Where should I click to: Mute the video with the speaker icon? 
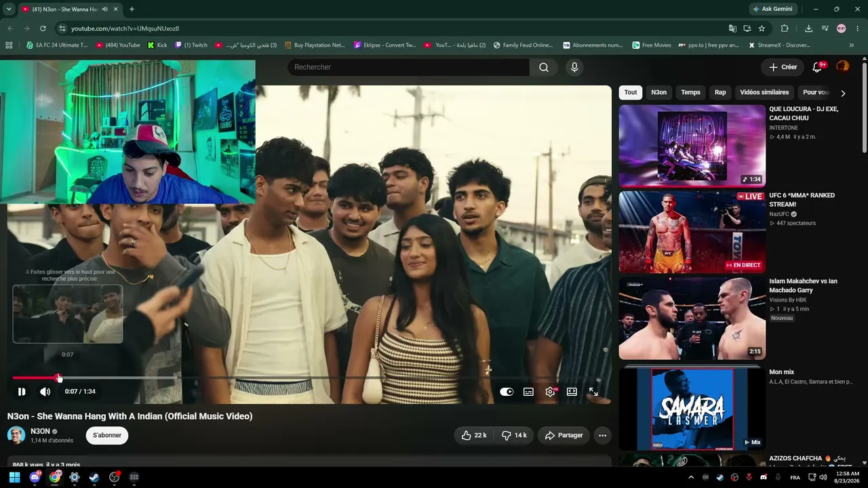click(x=45, y=392)
